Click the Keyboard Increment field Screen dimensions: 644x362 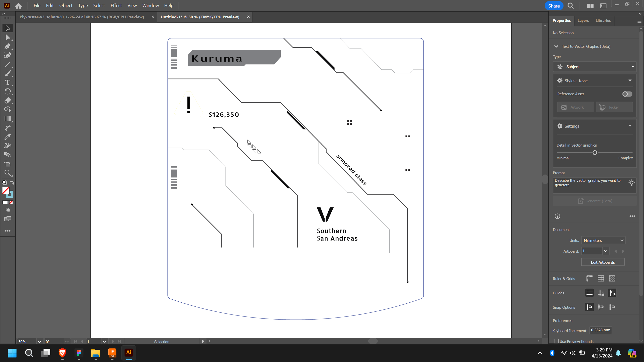click(x=600, y=330)
